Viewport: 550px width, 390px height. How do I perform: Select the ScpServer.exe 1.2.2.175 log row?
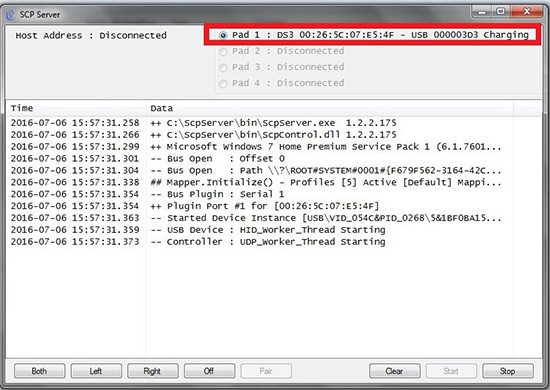(260, 123)
